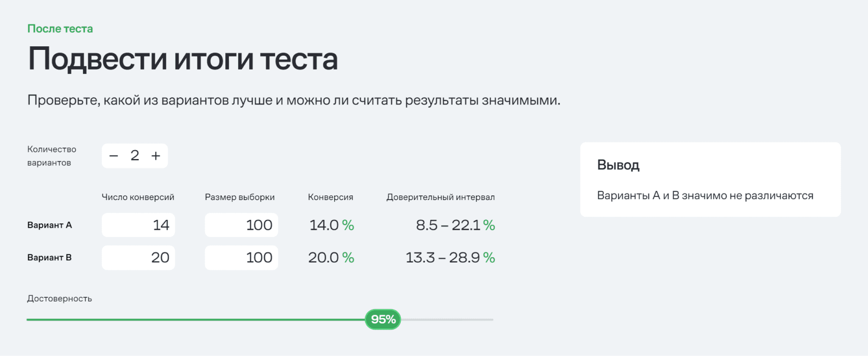Click Вариант B confidence interval 13.3 – 28.9 %

(450, 257)
